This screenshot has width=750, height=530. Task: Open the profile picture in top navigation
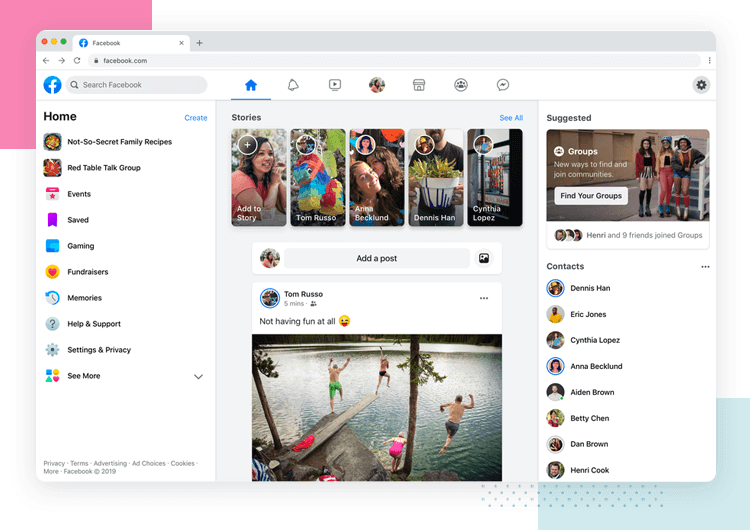377,85
